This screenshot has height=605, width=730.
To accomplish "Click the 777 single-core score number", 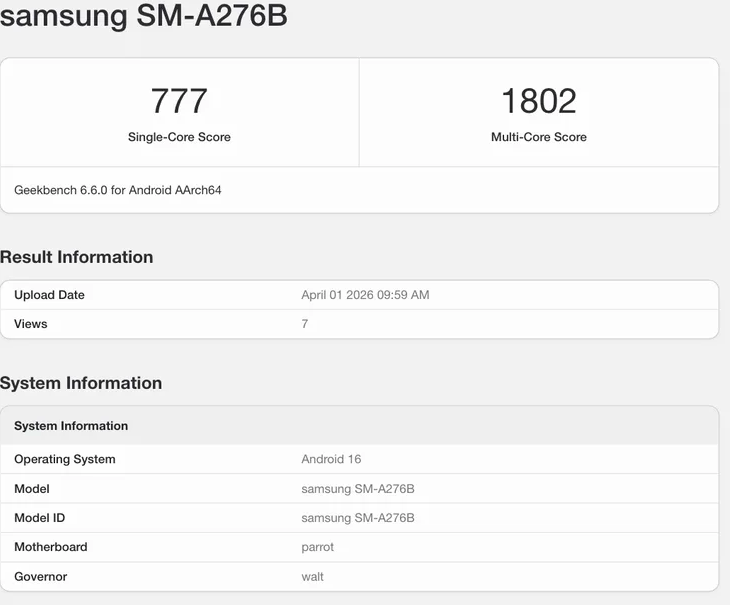I will point(179,101).
